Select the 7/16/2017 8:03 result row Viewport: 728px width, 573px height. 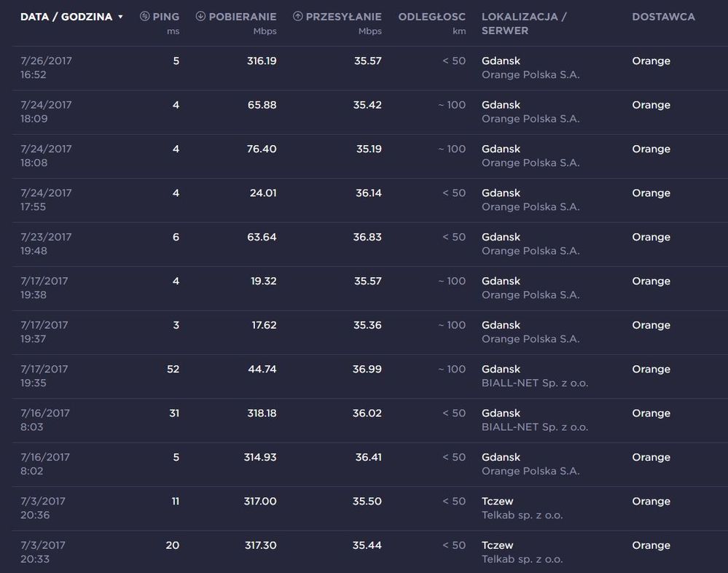pyautogui.click(x=45, y=420)
